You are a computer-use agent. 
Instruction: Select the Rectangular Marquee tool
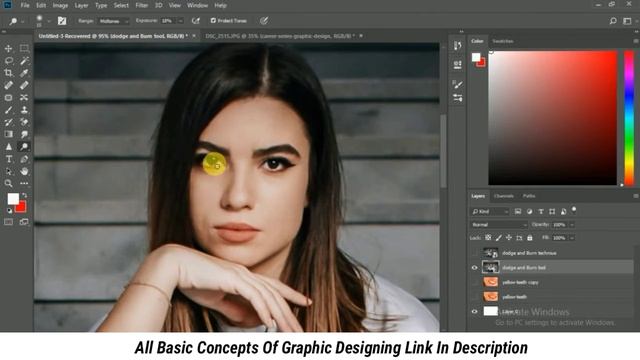click(24, 49)
